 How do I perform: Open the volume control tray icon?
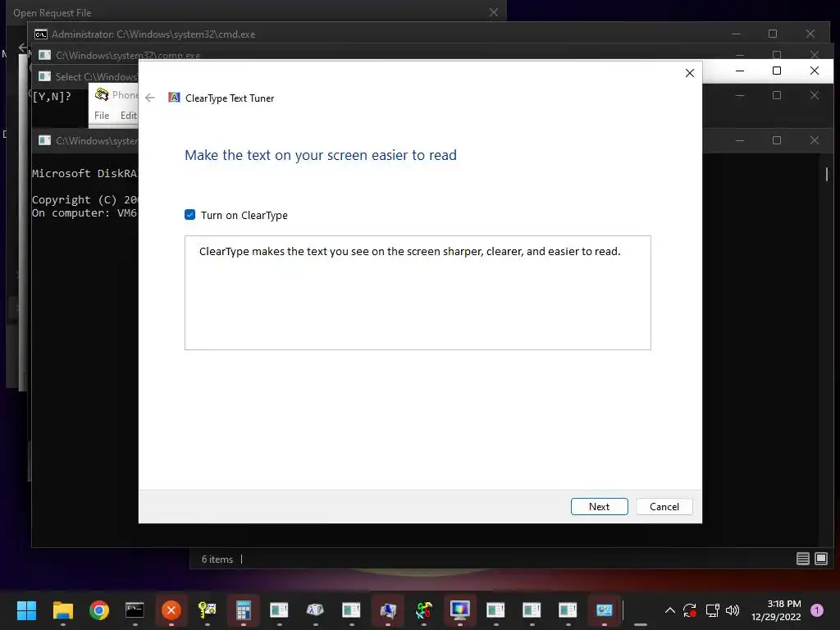733,610
